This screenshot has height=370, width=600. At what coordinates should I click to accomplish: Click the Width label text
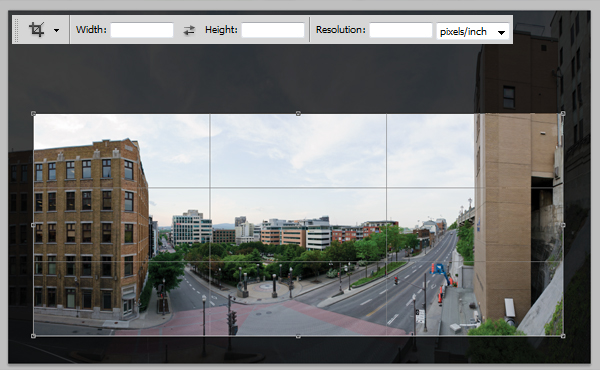coord(91,29)
